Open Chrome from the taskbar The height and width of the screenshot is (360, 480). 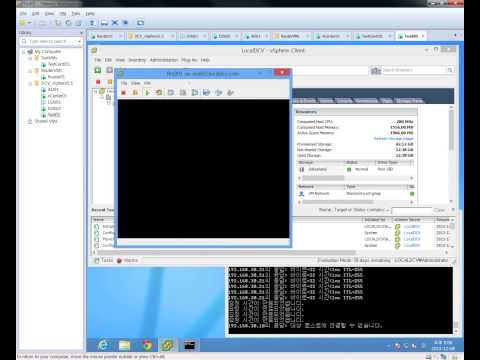click(x=146, y=345)
